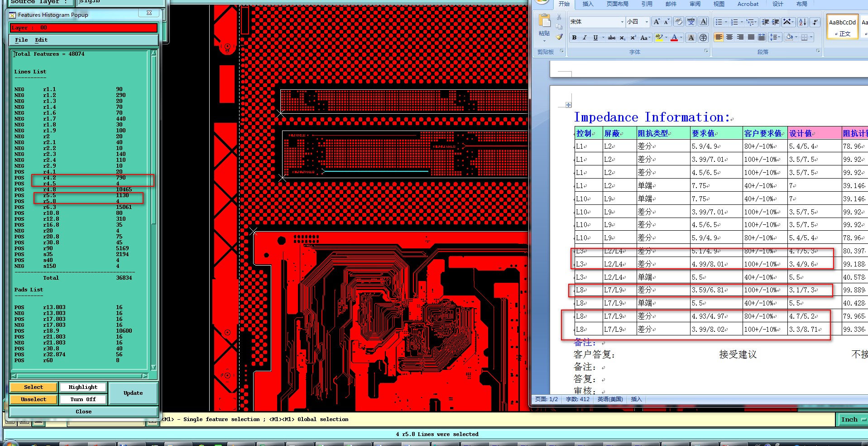Apply Character Shading icon
The width and height of the screenshot is (868, 446).
pos(691,38)
